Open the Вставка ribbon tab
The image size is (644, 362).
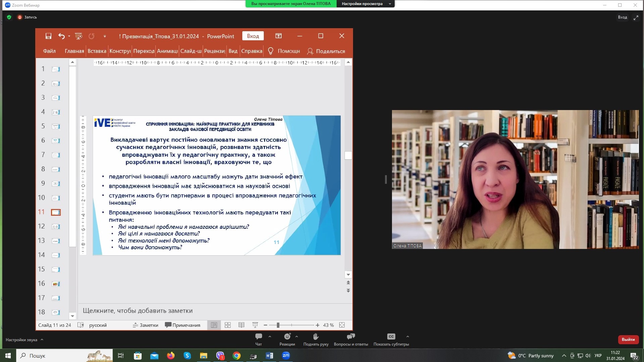(97, 51)
